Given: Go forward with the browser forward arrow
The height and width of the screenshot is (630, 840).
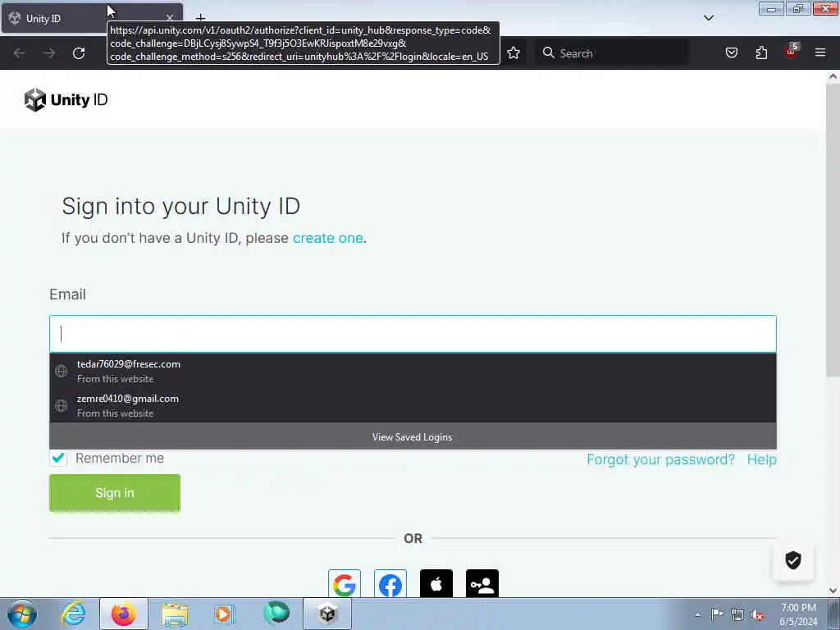Looking at the screenshot, I should (x=49, y=53).
